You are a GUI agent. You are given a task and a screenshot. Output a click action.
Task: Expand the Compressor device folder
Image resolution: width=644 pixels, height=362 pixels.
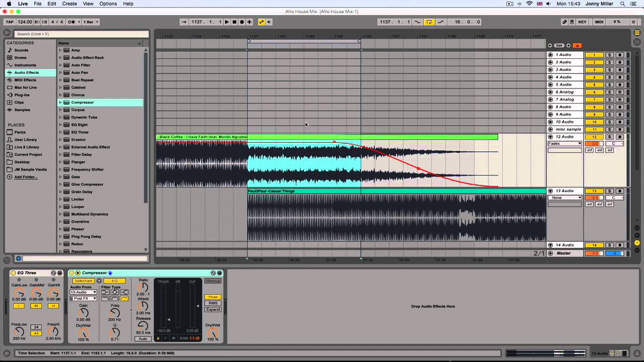(60, 103)
